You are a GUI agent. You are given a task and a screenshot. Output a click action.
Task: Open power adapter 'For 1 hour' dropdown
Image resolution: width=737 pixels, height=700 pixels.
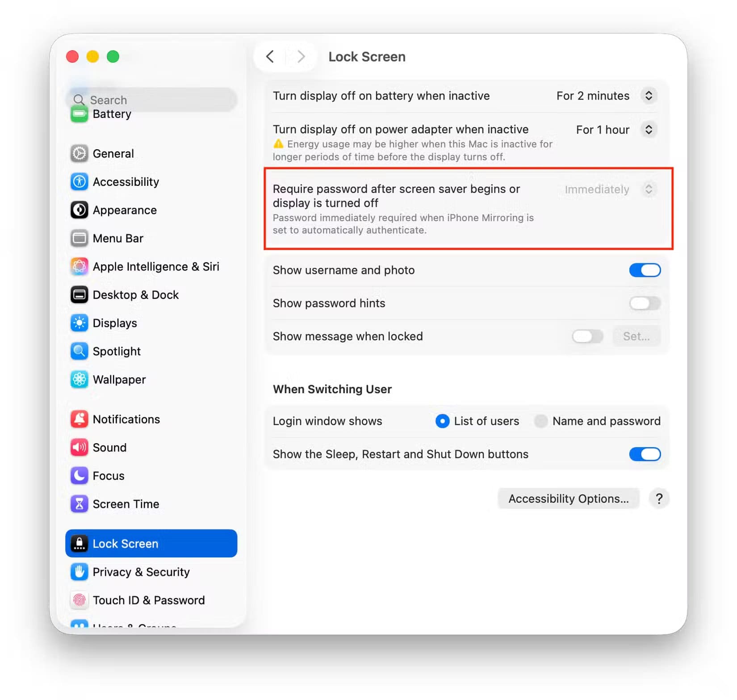[x=616, y=130]
